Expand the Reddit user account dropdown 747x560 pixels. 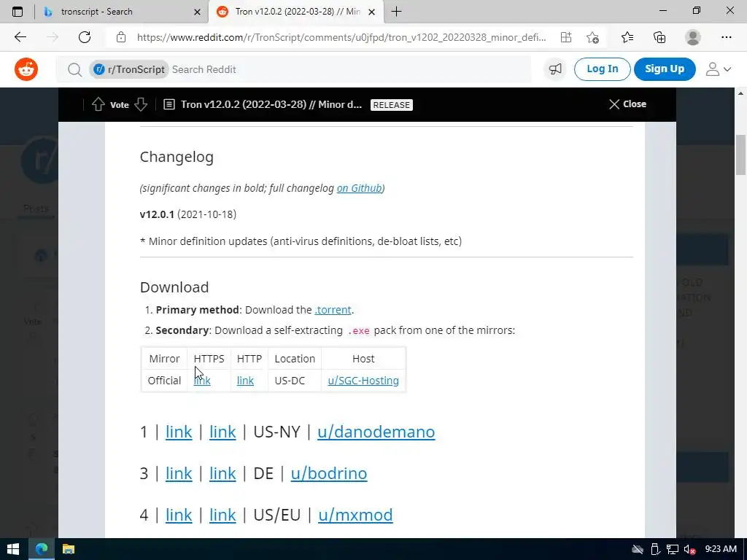(x=719, y=69)
